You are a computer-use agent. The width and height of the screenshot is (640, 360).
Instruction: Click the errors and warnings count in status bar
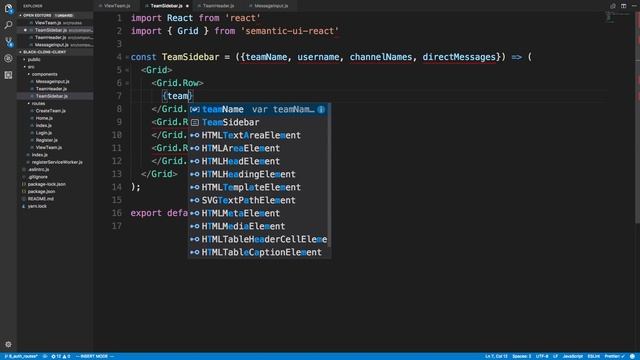[60, 356]
